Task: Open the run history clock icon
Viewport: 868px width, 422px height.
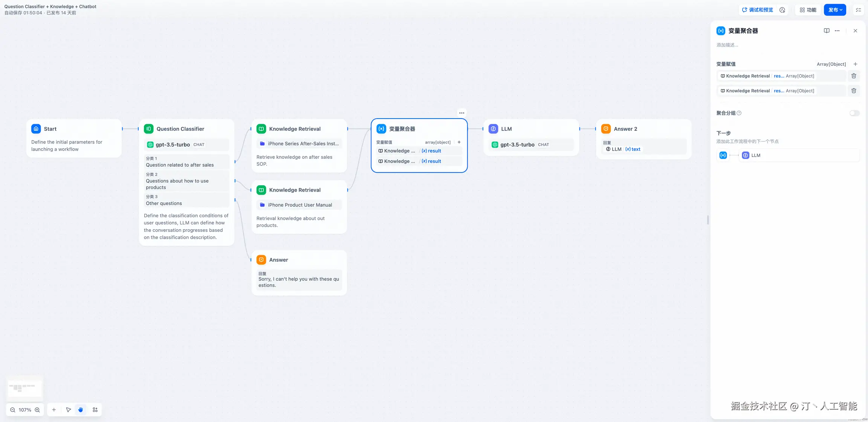Action: (x=782, y=10)
